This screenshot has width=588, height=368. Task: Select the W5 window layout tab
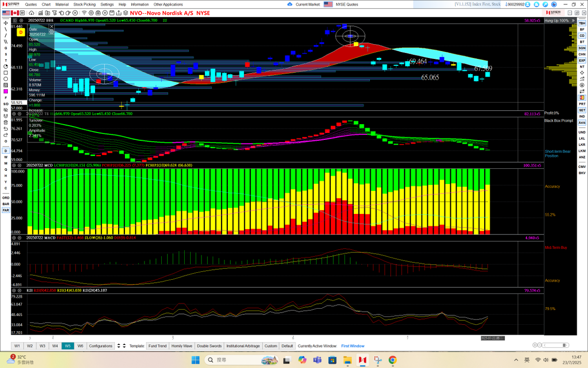68,346
